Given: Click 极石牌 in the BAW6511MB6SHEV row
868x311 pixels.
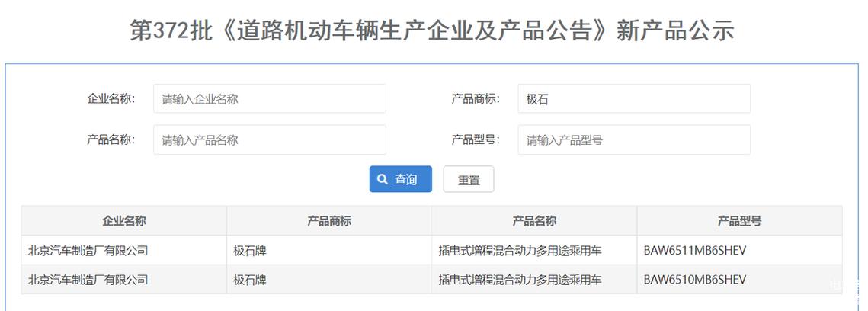Looking at the screenshot, I should click(250, 251).
